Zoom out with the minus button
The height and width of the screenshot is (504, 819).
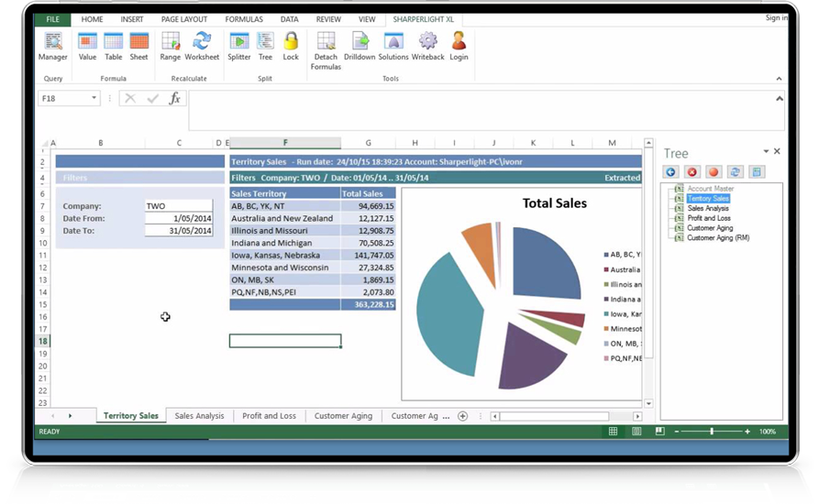pyautogui.click(x=677, y=432)
